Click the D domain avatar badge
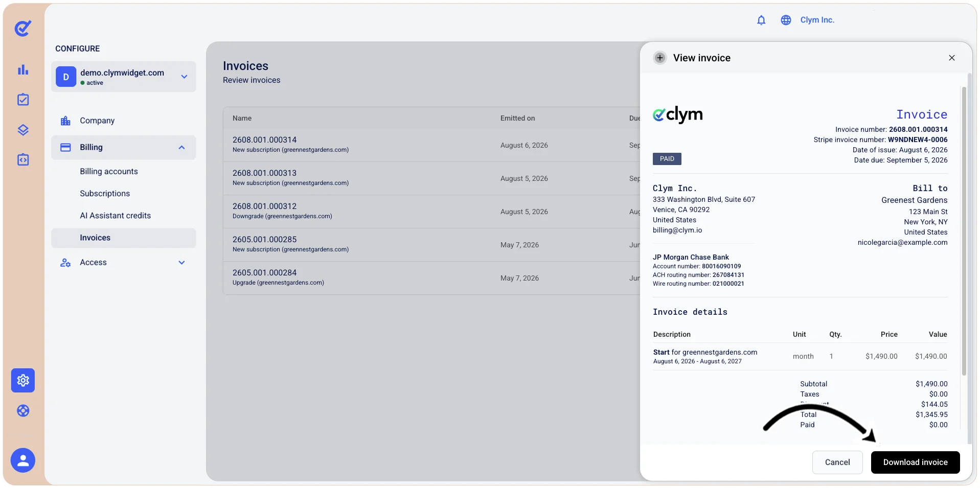The width and height of the screenshot is (980, 488). click(66, 77)
